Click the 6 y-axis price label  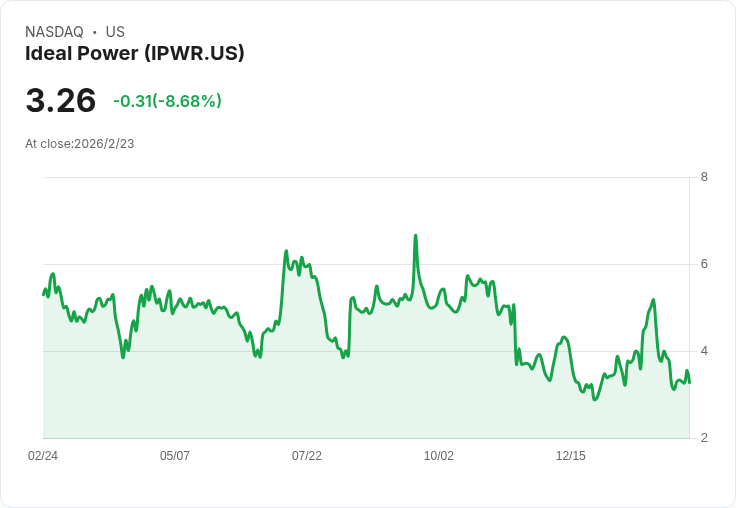(x=704, y=264)
